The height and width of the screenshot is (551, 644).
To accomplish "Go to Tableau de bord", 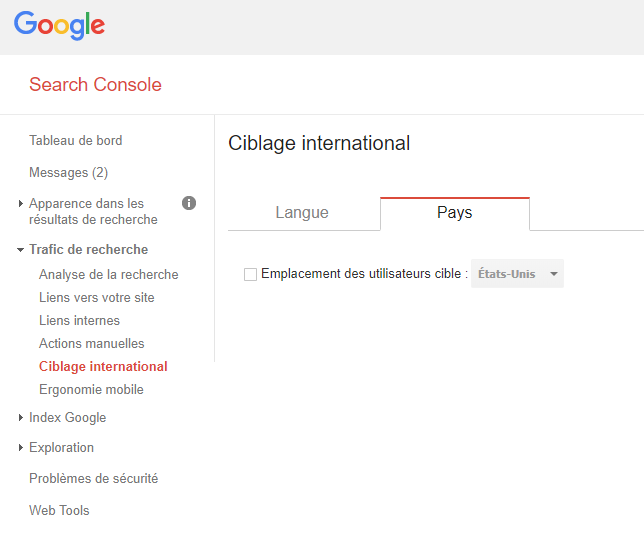I will 76,141.
